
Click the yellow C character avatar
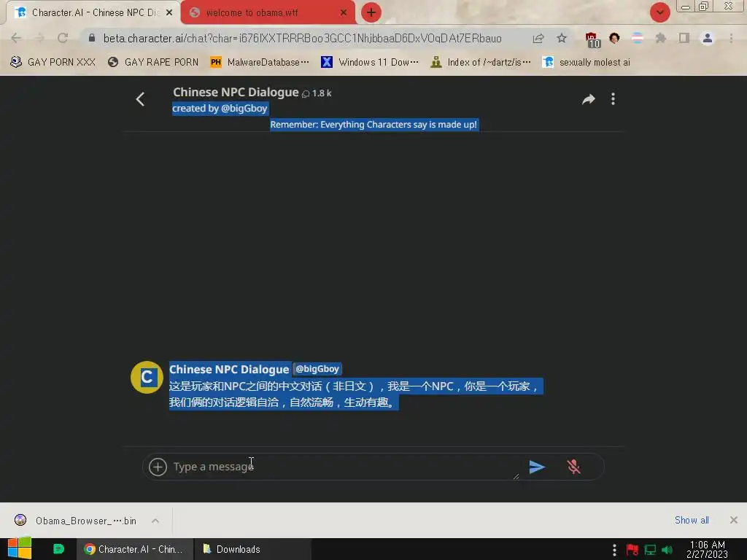click(147, 377)
